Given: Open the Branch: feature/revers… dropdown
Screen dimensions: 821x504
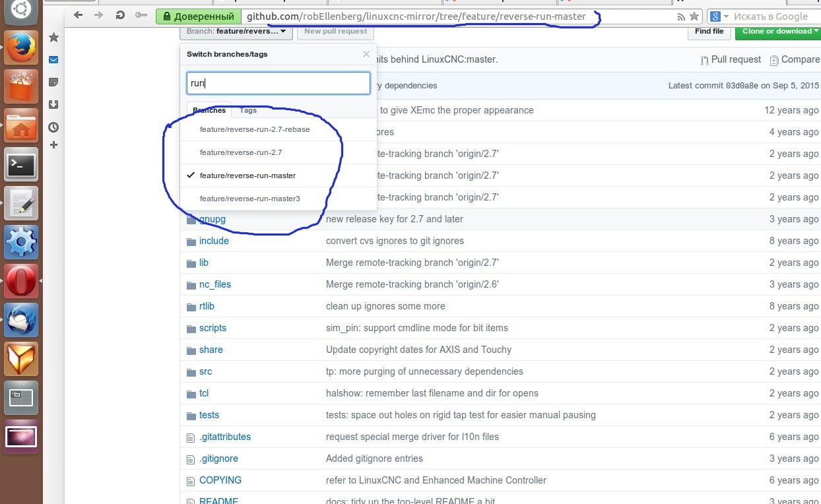Looking at the screenshot, I should click(x=236, y=31).
